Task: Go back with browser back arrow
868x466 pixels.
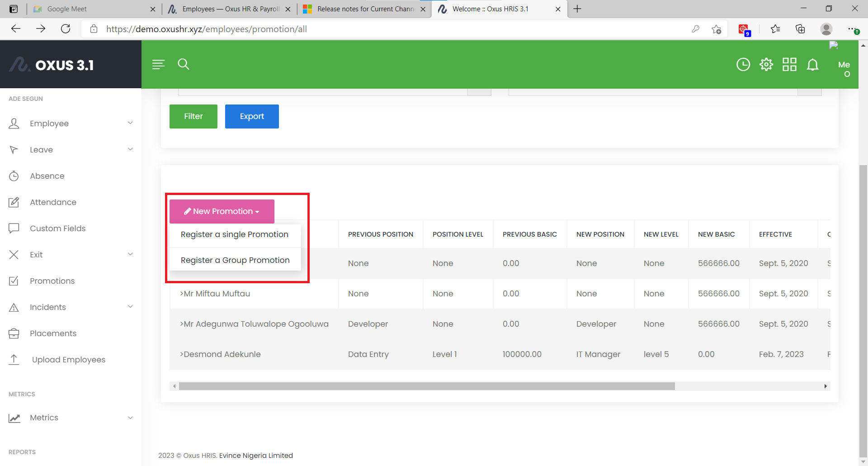Action: [16, 29]
